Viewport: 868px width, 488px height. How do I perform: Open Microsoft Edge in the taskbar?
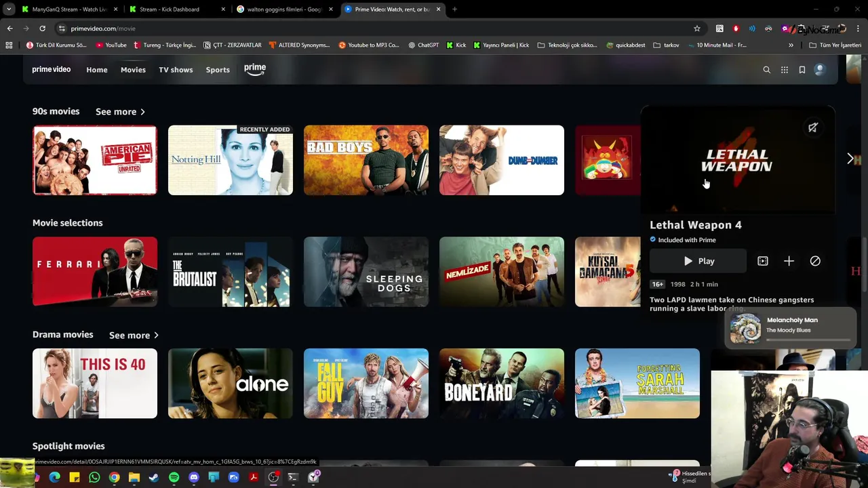click(x=55, y=477)
